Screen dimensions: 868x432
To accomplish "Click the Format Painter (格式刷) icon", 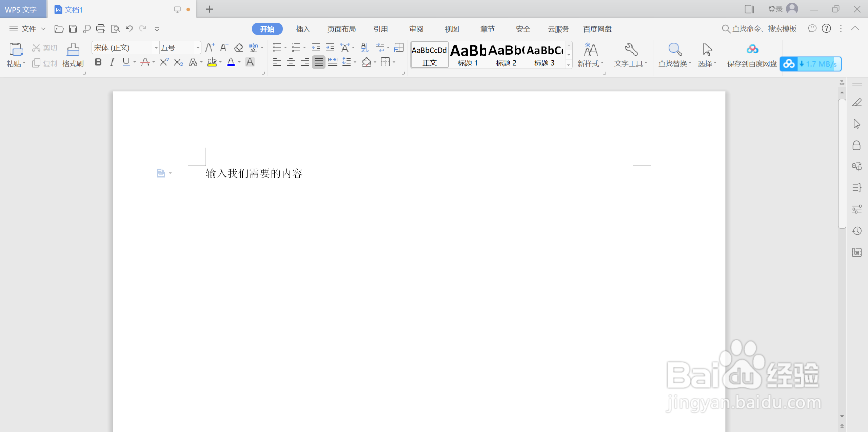I will (73, 50).
